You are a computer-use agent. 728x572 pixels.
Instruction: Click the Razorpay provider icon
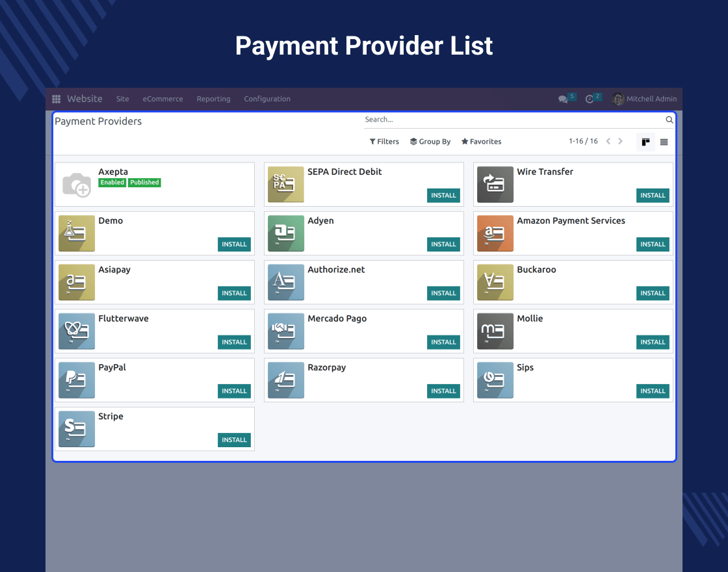286,380
